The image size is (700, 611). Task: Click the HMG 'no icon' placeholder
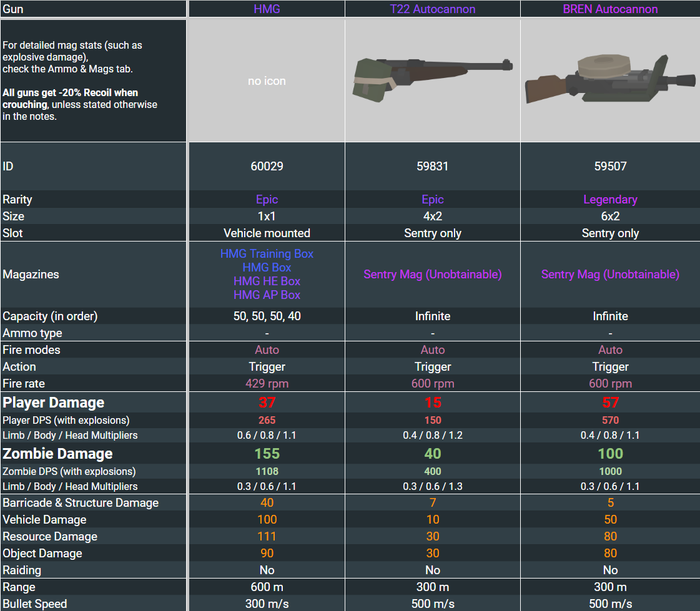(267, 81)
